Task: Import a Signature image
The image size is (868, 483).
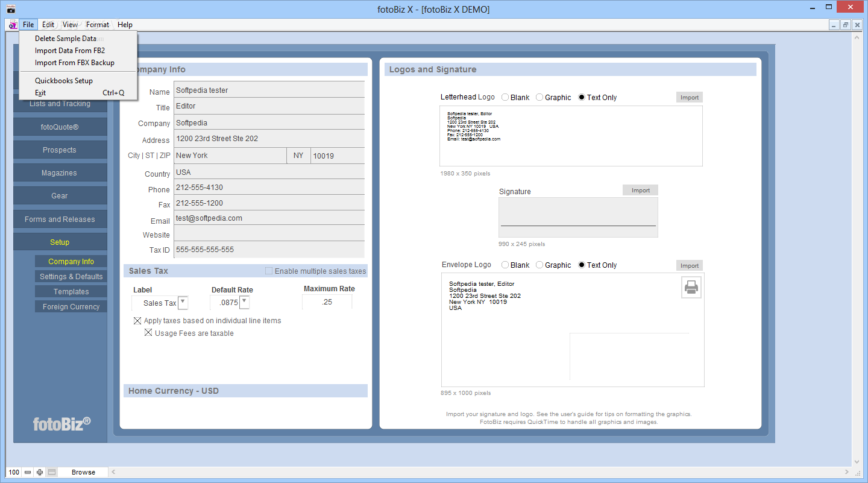Action: coord(641,190)
